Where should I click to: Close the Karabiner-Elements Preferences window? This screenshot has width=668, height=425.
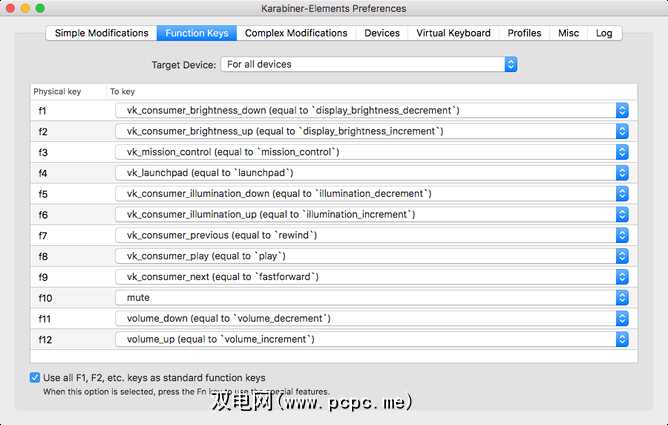coord(11,8)
